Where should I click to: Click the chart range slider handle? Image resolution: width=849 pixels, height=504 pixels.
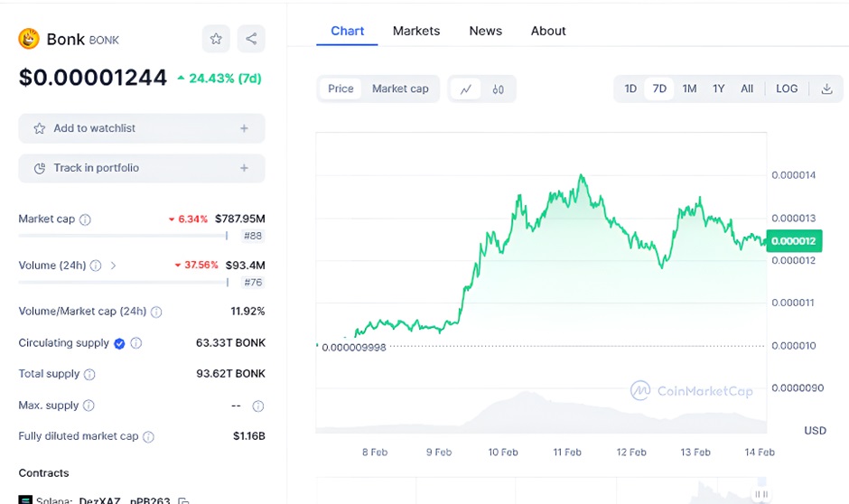click(x=761, y=494)
